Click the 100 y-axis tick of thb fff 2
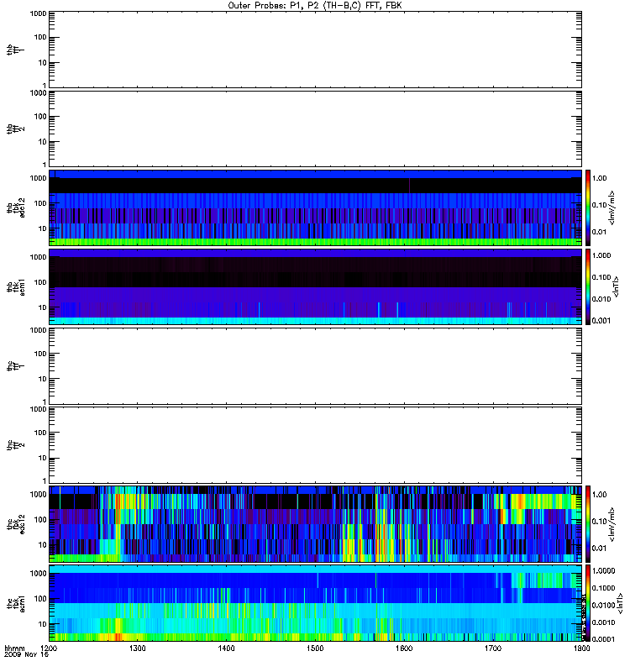 point(40,117)
